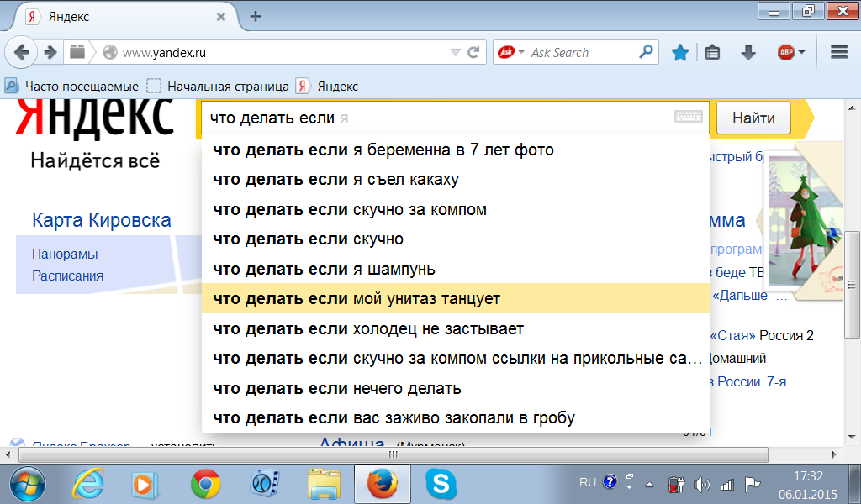
Task: Click the vertical scrollbar up arrow
Action: tap(853, 108)
